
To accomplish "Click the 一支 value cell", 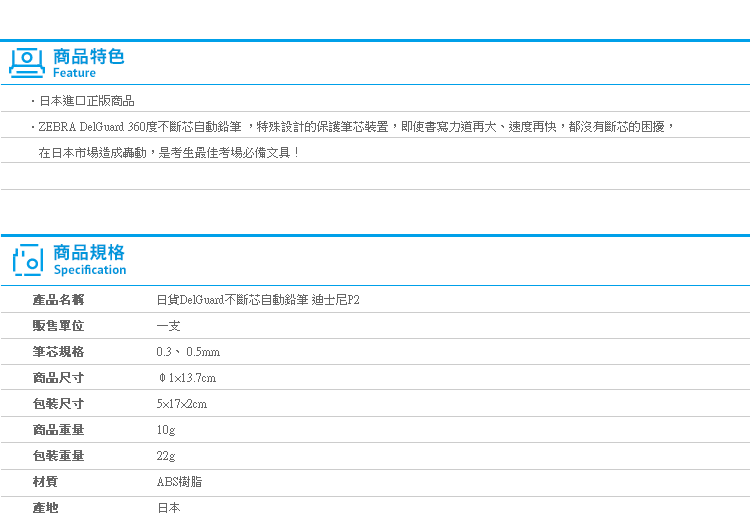I will pos(168,326).
